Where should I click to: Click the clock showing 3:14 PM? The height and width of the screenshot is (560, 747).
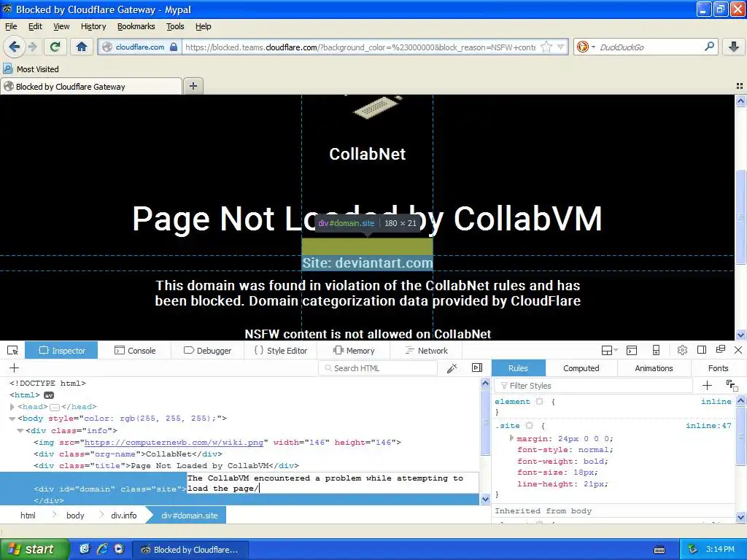720,549
